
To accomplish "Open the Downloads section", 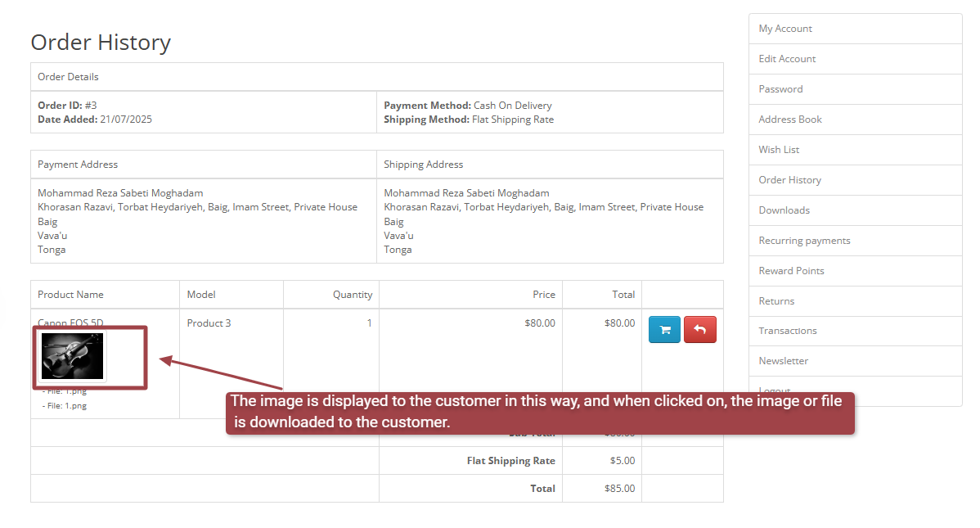I will click(784, 210).
